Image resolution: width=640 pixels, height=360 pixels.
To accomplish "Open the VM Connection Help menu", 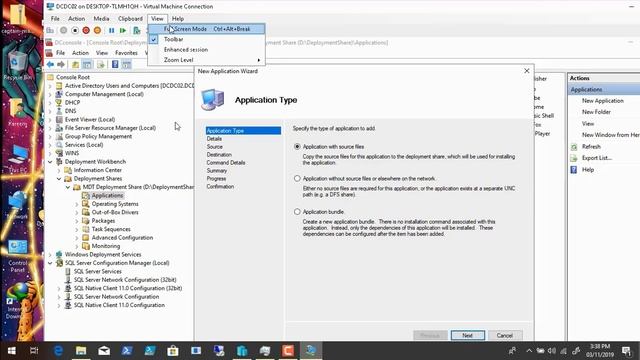I will click(178, 19).
